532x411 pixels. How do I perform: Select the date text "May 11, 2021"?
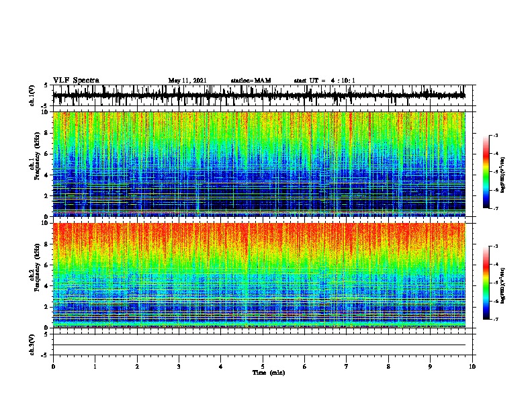(187, 81)
